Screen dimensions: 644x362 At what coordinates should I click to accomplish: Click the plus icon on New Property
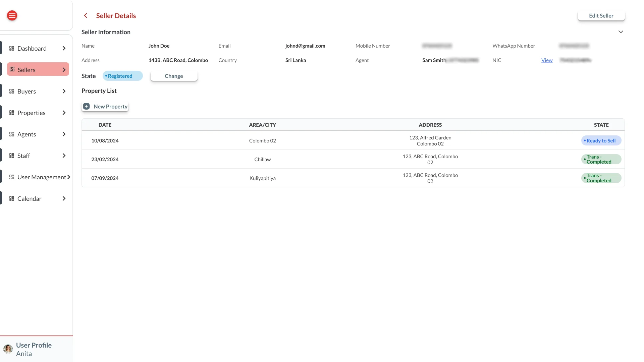pyautogui.click(x=87, y=106)
